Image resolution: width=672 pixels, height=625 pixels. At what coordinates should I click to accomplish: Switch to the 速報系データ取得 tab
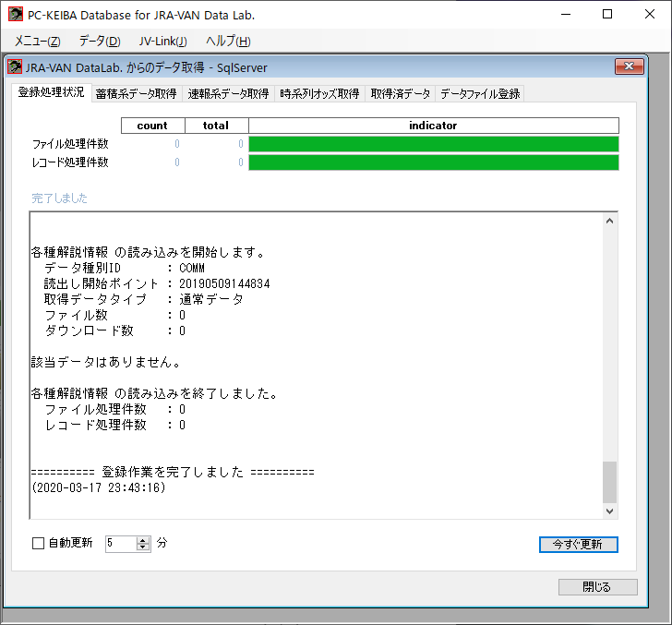(228, 94)
